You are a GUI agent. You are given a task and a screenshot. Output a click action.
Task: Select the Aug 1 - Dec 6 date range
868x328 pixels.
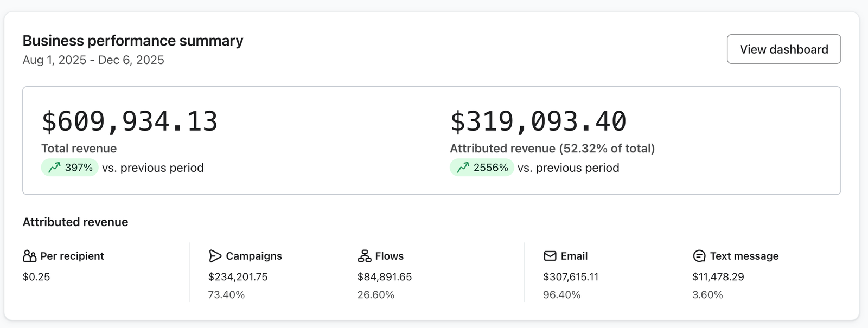(93, 60)
